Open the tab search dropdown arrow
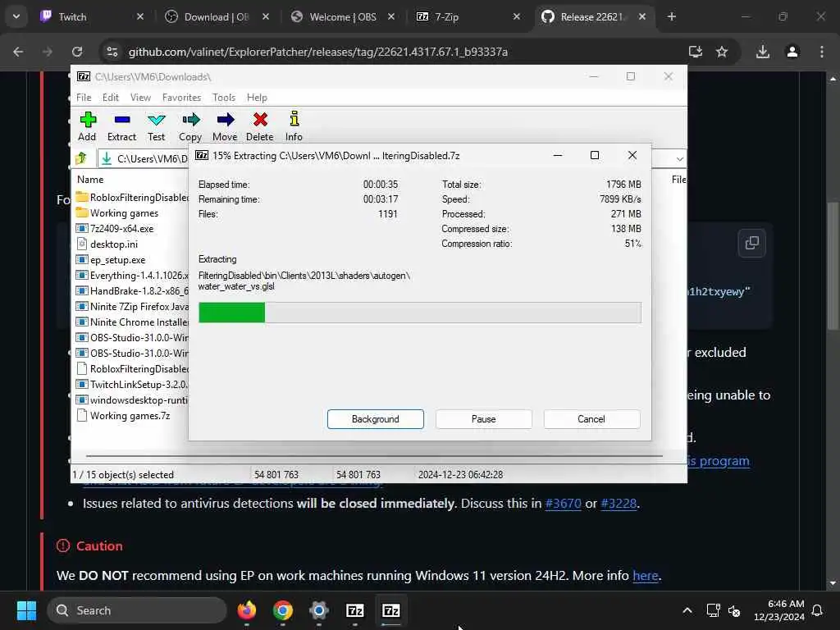The image size is (840, 630). [x=16, y=16]
